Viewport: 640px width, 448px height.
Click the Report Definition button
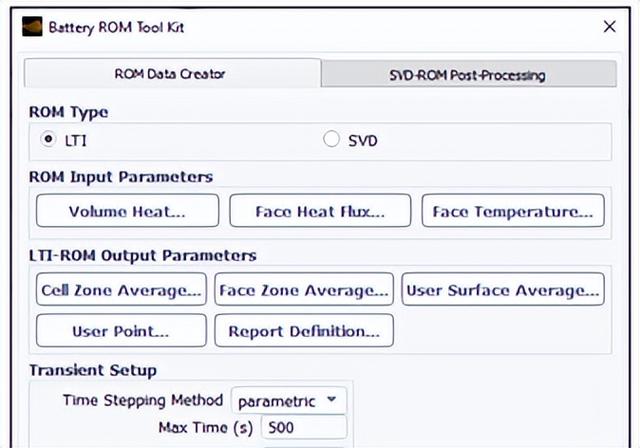[304, 331]
